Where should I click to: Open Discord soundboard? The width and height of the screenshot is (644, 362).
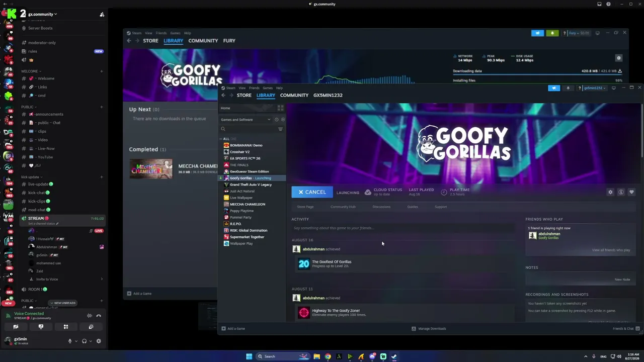point(91,327)
